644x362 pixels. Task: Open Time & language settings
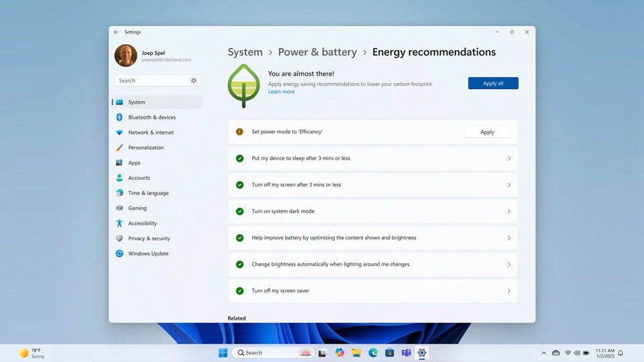pos(157,193)
